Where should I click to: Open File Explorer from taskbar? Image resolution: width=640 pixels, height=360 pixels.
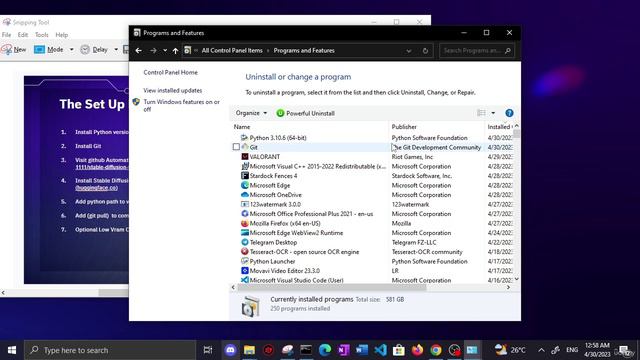pos(249,350)
